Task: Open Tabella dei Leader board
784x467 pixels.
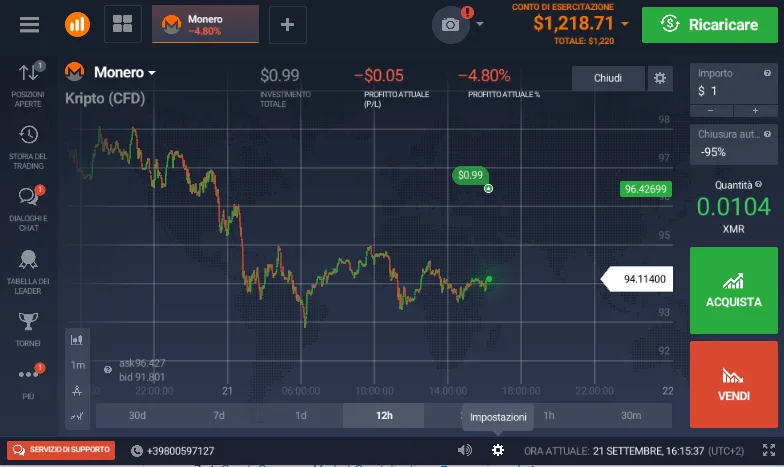Action: pyautogui.click(x=28, y=272)
